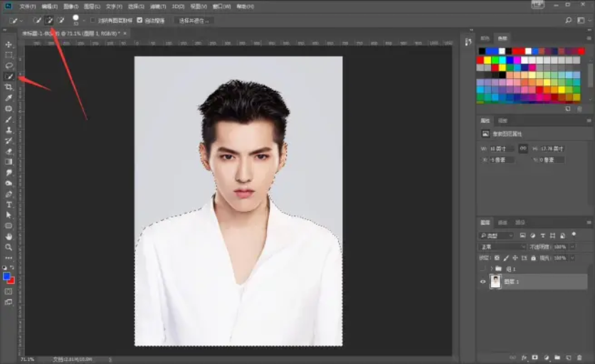This screenshot has height=364, width=595.
Task: Enable 对所有图层取样 checkbox
Action: click(93, 21)
